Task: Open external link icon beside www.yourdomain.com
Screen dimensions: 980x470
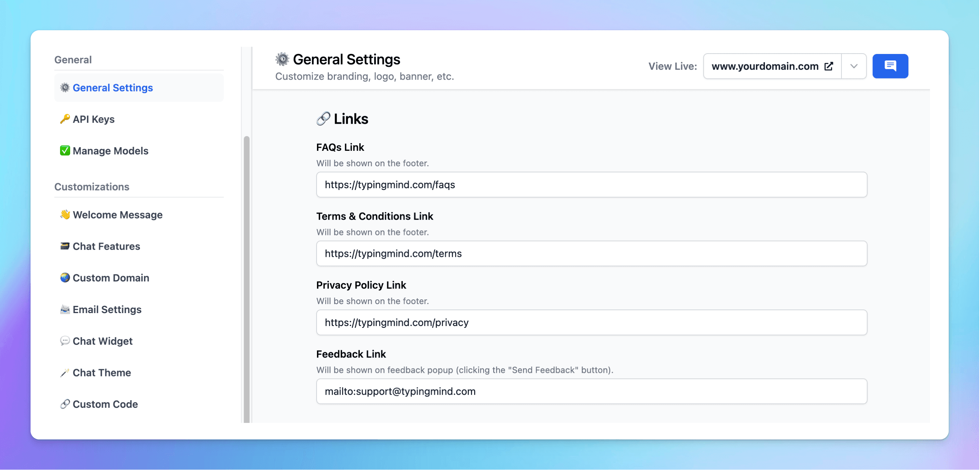Action: (829, 66)
